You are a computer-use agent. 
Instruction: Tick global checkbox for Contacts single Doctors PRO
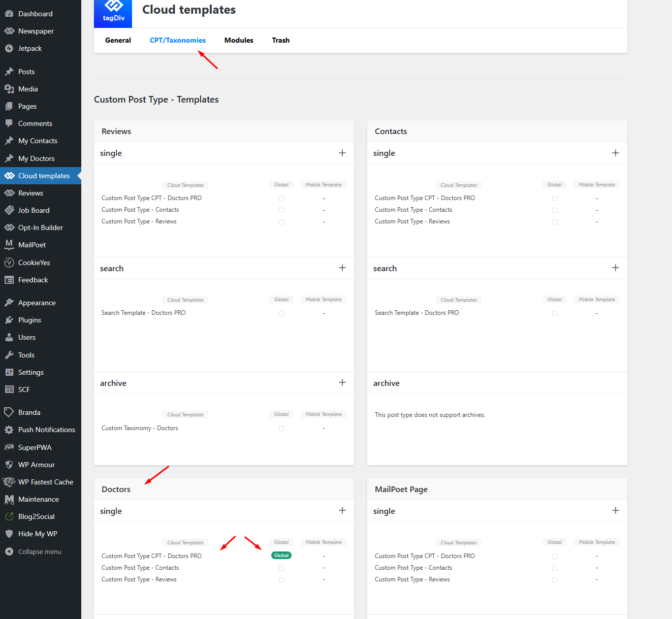pyautogui.click(x=555, y=199)
